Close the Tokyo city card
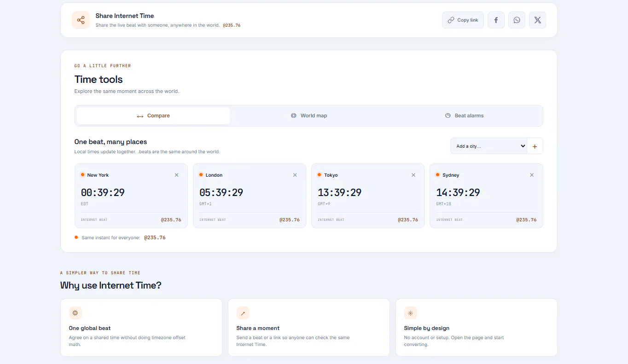This screenshot has height=364, width=628. [413, 175]
